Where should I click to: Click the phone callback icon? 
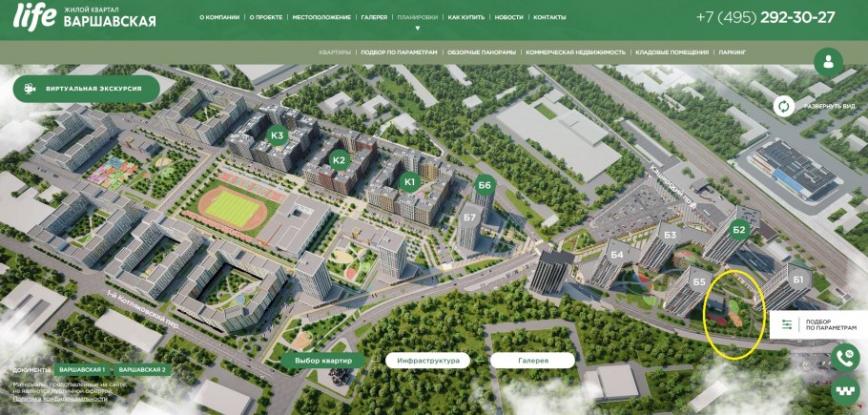point(845,358)
